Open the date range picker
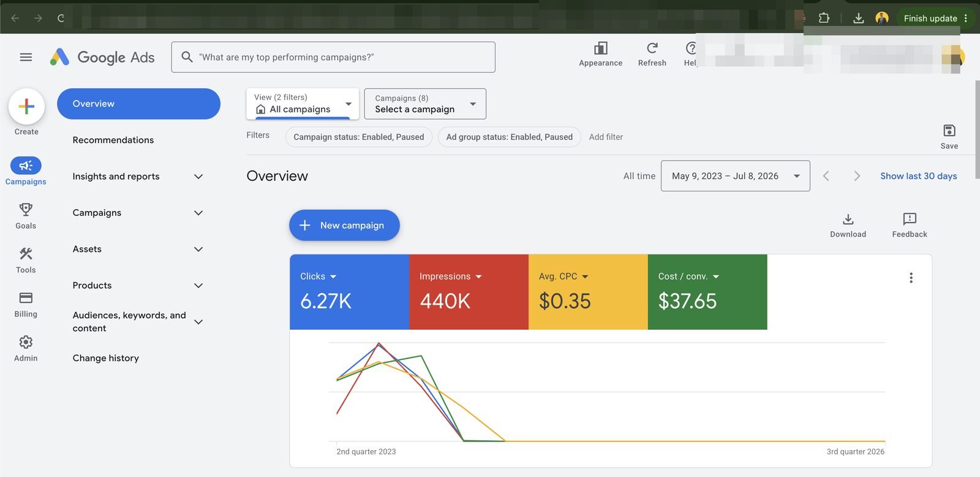 coord(735,176)
